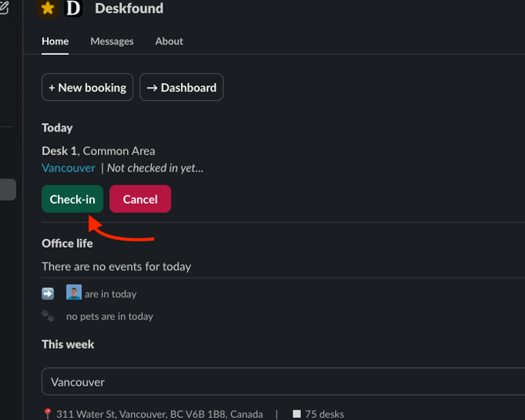This screenshot has width=525, height=420.
Task: Select the highlighted sidebar item
Action: pyautogui.click(x=8, y=190)
